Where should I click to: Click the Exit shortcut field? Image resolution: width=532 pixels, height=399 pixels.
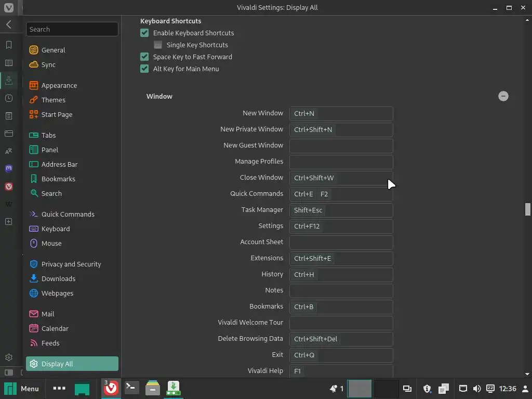pos(341,355)
